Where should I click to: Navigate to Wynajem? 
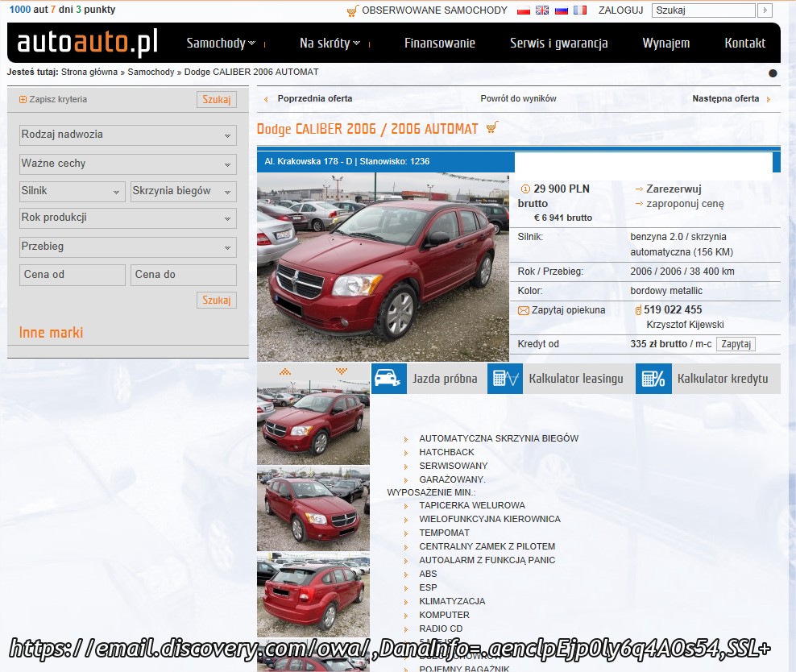pos(666,44)
